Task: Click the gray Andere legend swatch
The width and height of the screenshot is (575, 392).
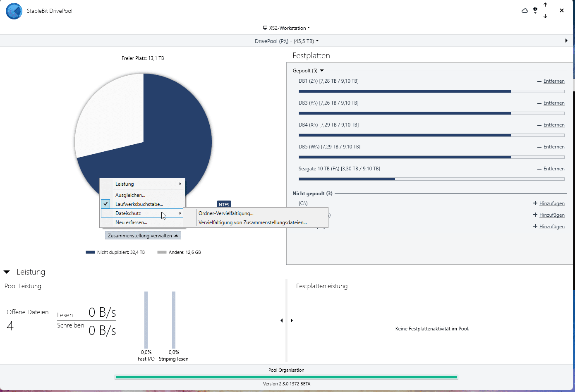Action: click(162, 252)
